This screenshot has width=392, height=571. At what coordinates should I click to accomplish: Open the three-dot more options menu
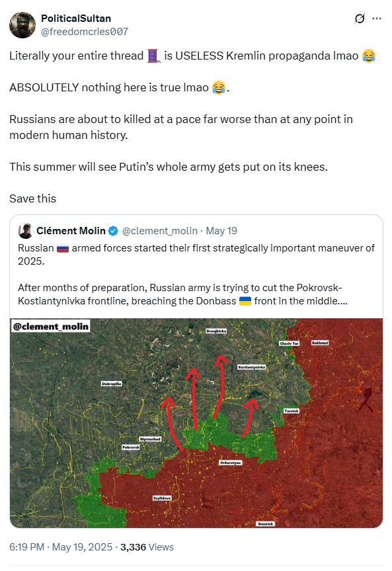pyautogui.click(x=377, y=19)
